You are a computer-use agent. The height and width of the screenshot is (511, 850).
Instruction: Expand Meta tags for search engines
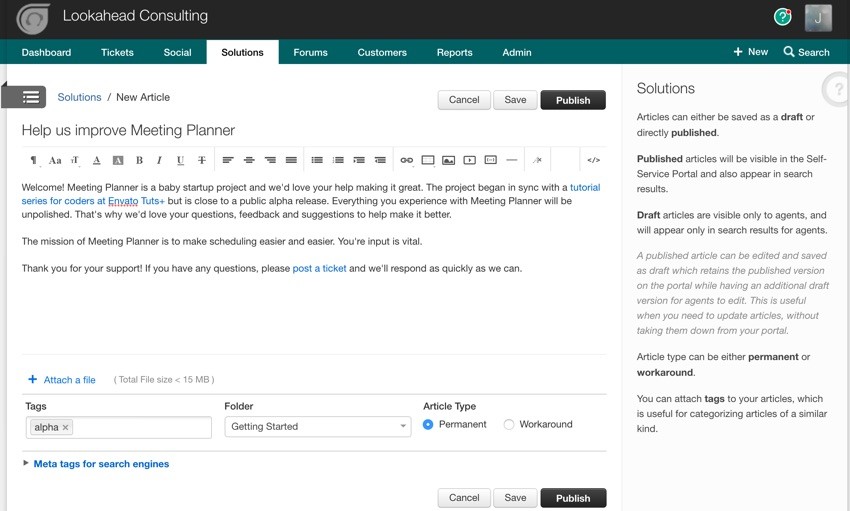[101, 464]
